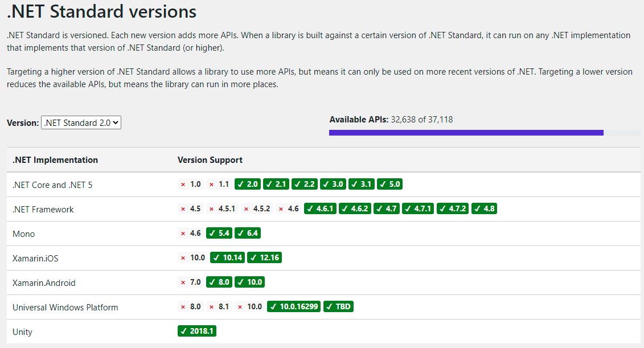
Task: Select the 'Mono' row label
Action: point(23,234)
